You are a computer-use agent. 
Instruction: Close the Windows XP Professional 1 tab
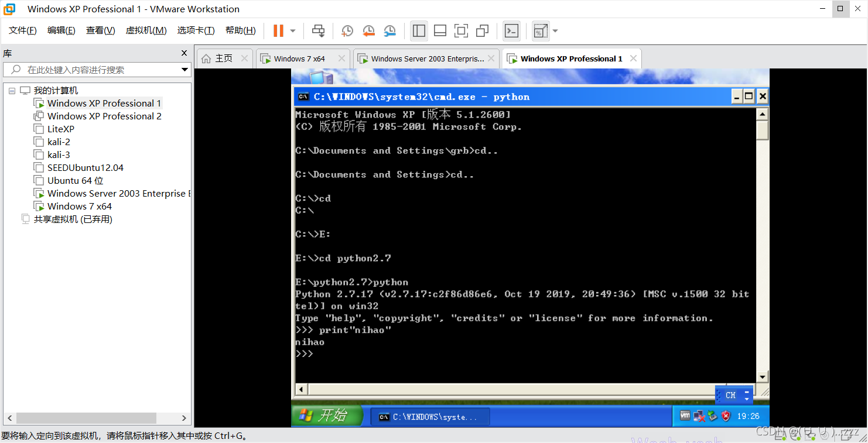pyautogui.click(x=633, y=59)
